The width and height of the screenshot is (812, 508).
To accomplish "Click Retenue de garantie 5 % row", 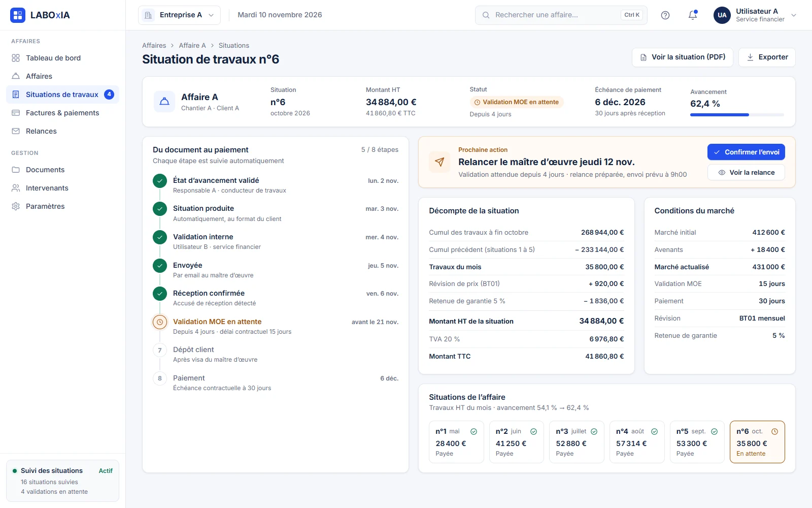I will (526, 301).
